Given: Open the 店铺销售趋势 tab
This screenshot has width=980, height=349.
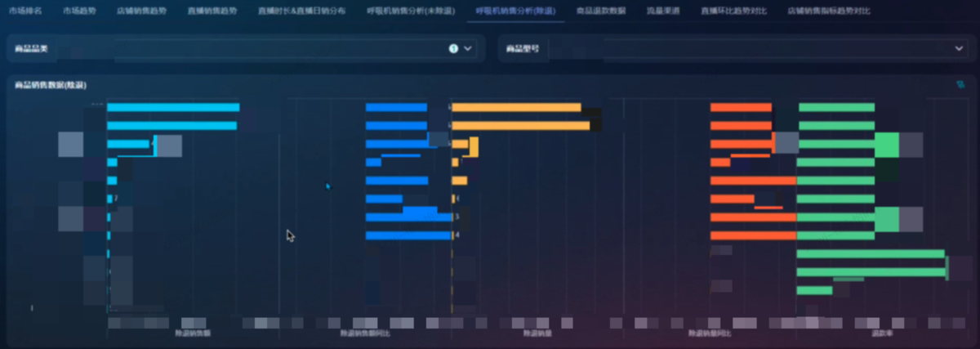Looking at the screenshot, I should [x=141, y=11].
